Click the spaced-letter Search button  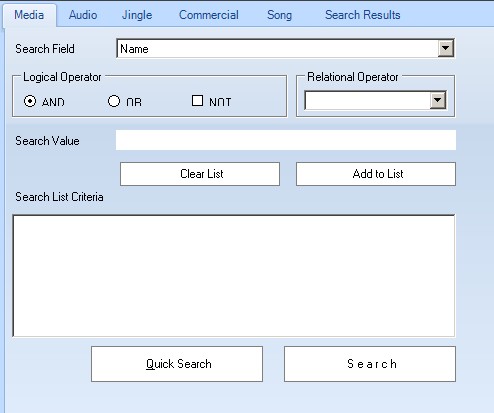370,364
